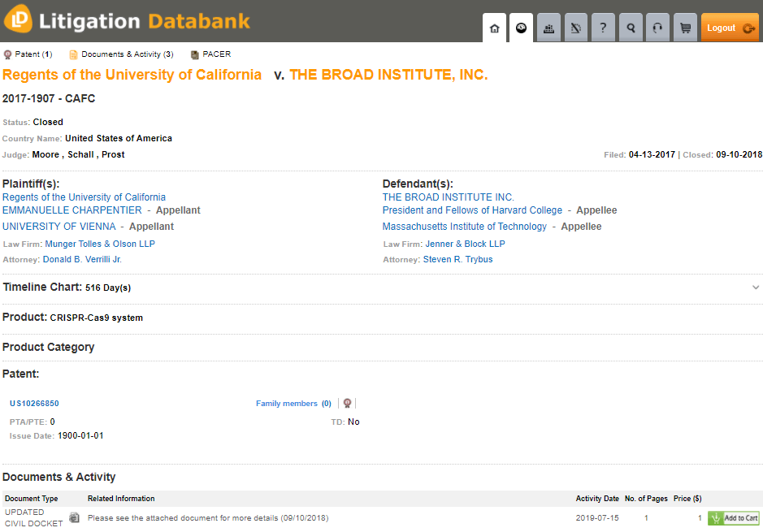
Task: Open the Documents & Activity (3) navigation item
Action: tap(128, 54)
